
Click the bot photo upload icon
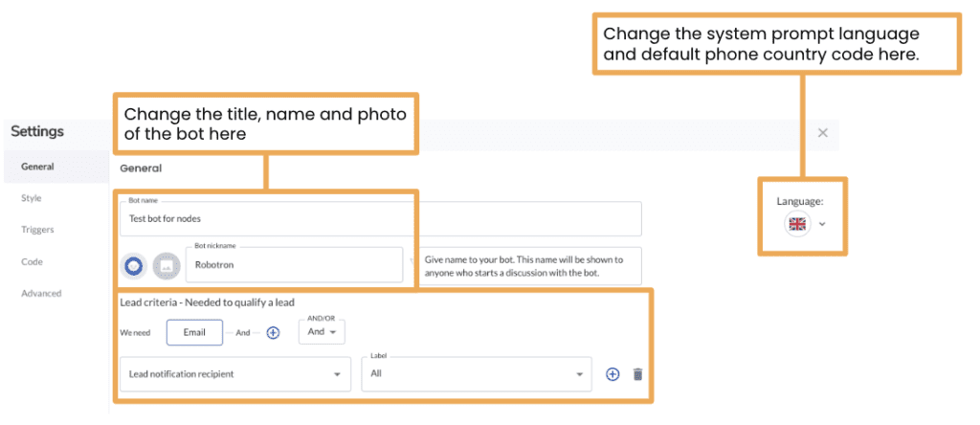point(167,265)
